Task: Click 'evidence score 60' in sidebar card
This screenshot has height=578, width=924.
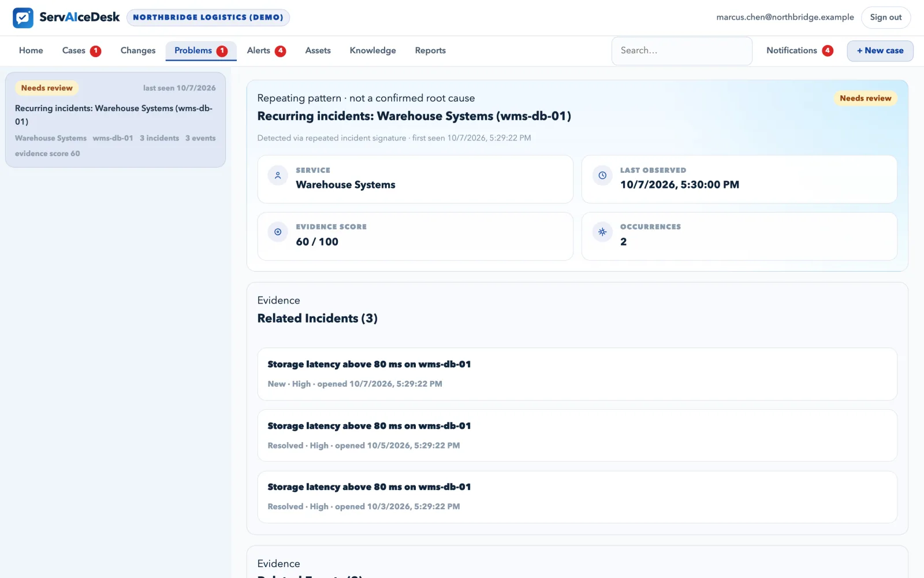Action: click(47, 153)
